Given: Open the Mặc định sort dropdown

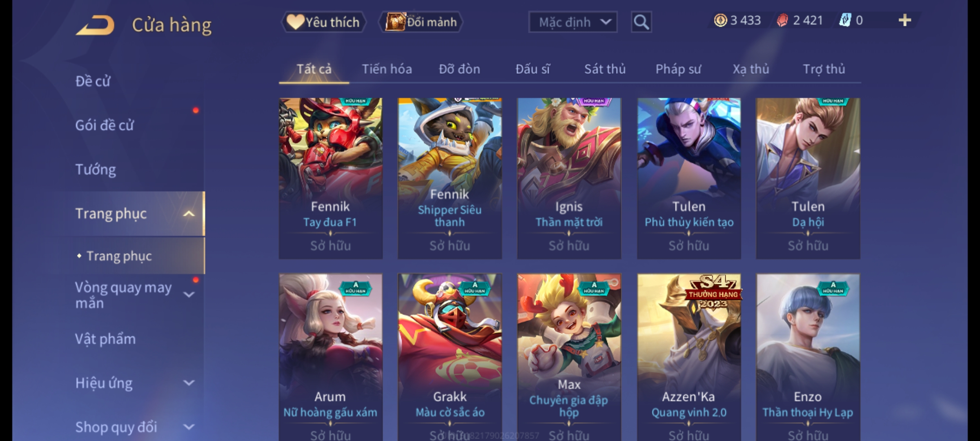Looking at the screenshot, I should 573,22.
